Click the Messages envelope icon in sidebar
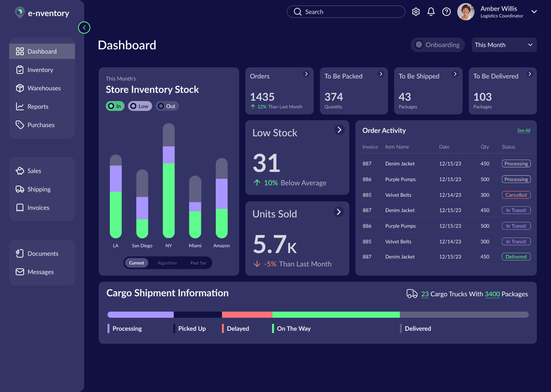Viewport: 551px width, 392px height. click(x=20, y=272)
